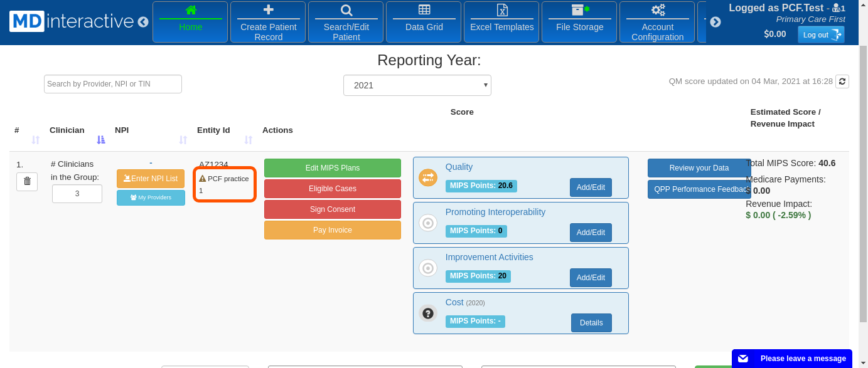Click the Improvement Activities circle icon
Viewport: 868px width, 368px height.
point(428,268)
